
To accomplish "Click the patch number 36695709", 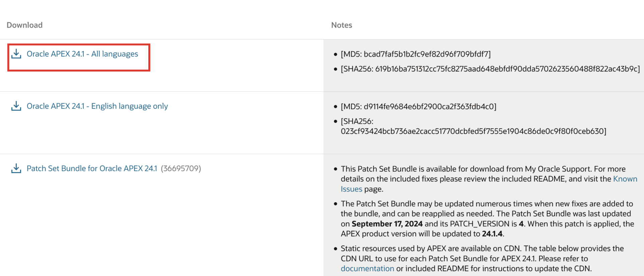I will pos(181,168).
